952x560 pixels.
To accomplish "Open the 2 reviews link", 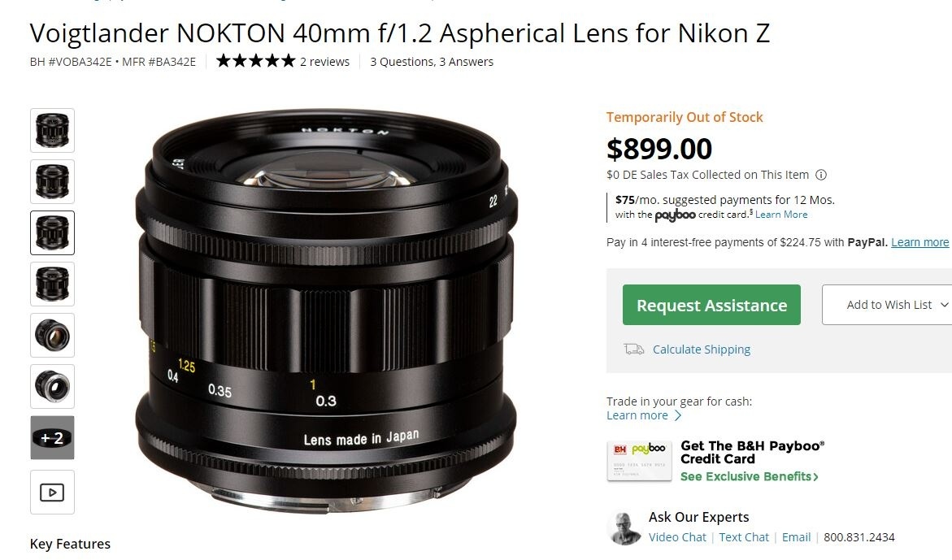I will (325, 62).
